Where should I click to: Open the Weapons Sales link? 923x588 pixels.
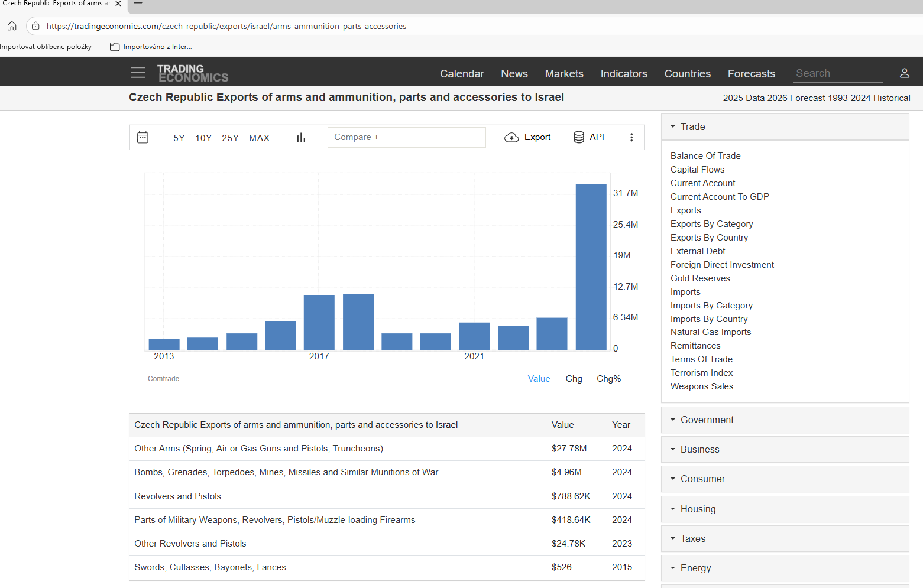pyautogui.click(x=701, y=386)
